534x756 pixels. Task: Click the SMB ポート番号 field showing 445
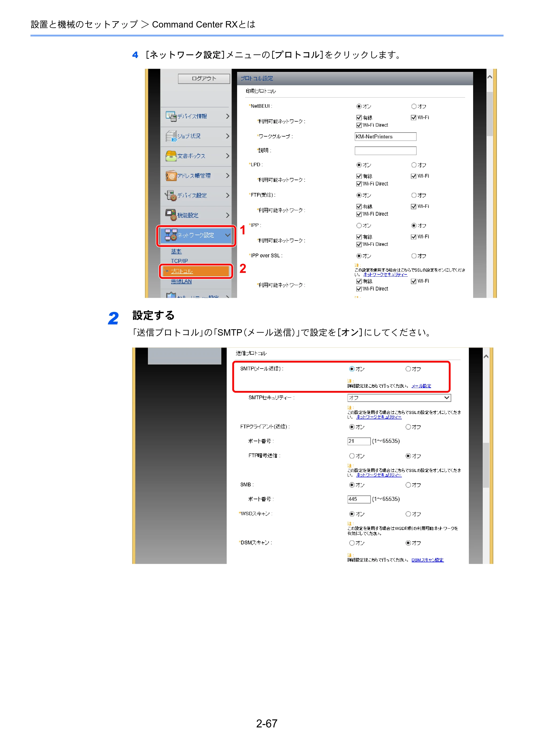[x=359, y=499]
